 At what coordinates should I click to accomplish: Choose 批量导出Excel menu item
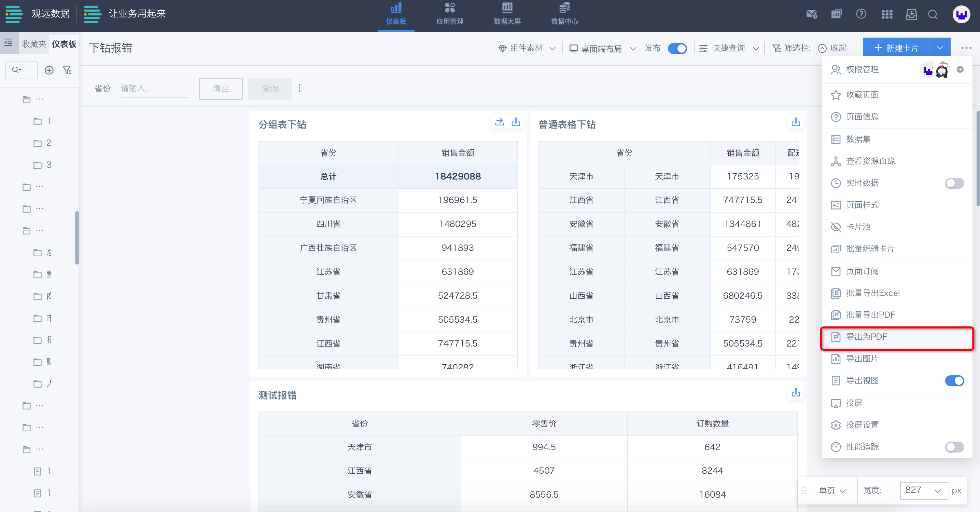[x=897, y=293]
